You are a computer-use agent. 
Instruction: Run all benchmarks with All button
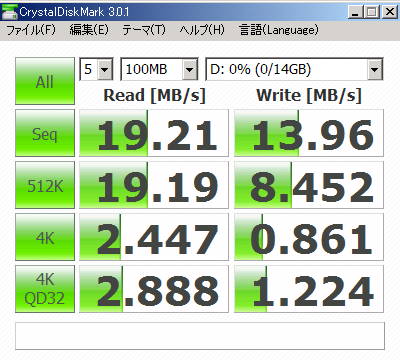(x=45, y=81)
